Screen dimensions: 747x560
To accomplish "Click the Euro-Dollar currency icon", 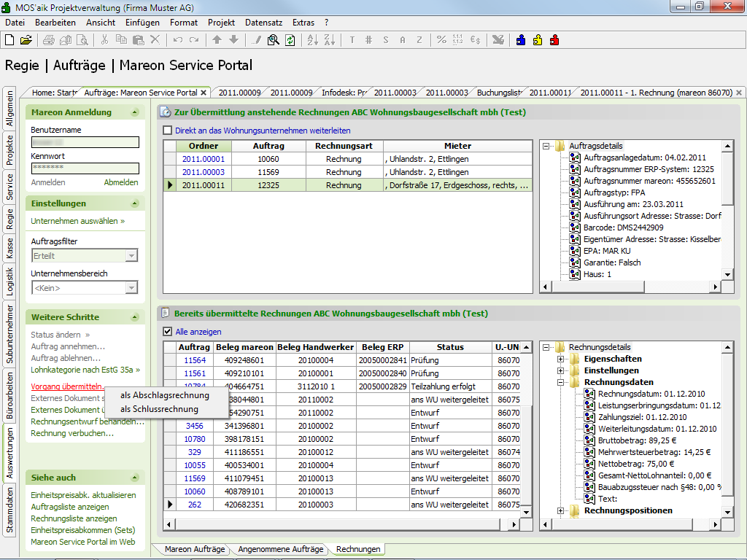I will [475, 40].
